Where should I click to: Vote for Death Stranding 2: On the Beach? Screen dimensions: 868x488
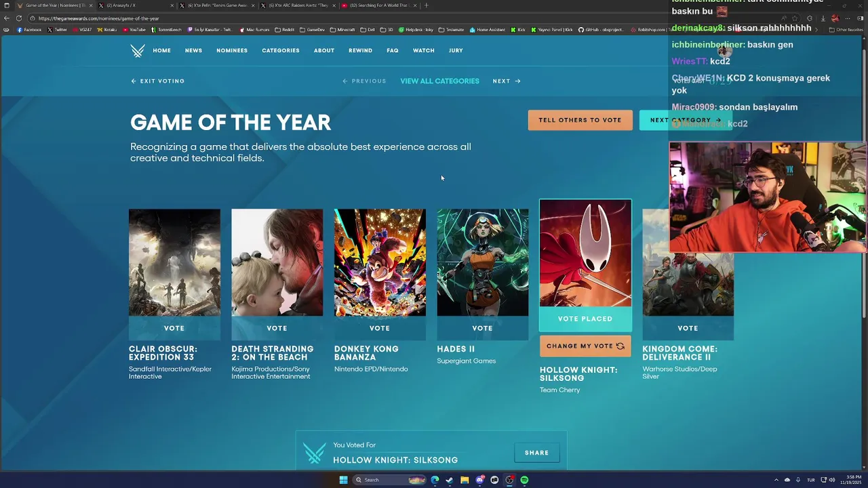(277, 328)
